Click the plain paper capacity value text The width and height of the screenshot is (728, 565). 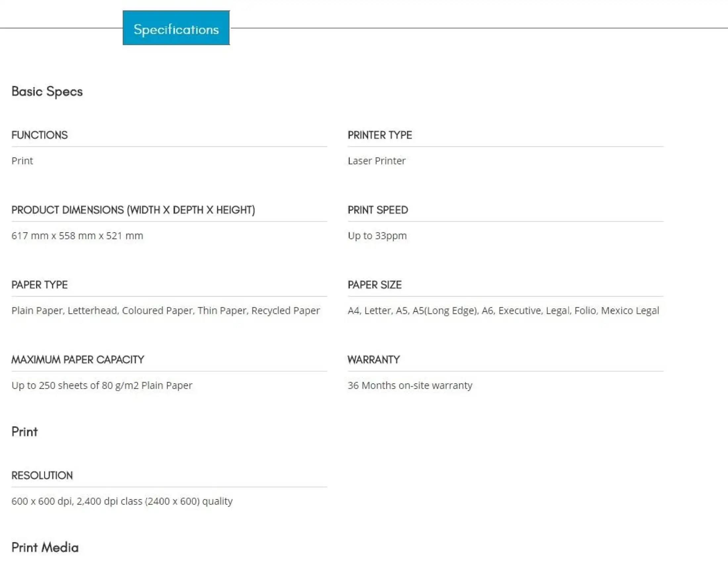[102, 385]
